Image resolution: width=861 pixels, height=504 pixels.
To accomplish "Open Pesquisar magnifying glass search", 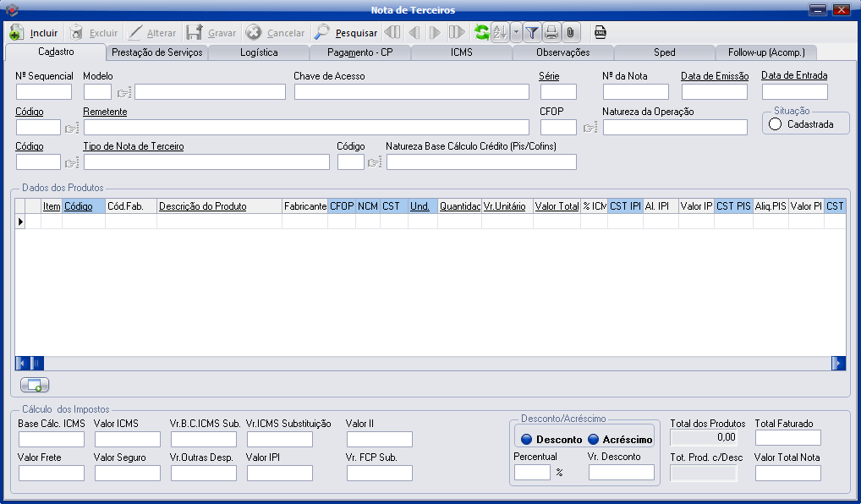I will pyautogui.click(x=346, y=33).
